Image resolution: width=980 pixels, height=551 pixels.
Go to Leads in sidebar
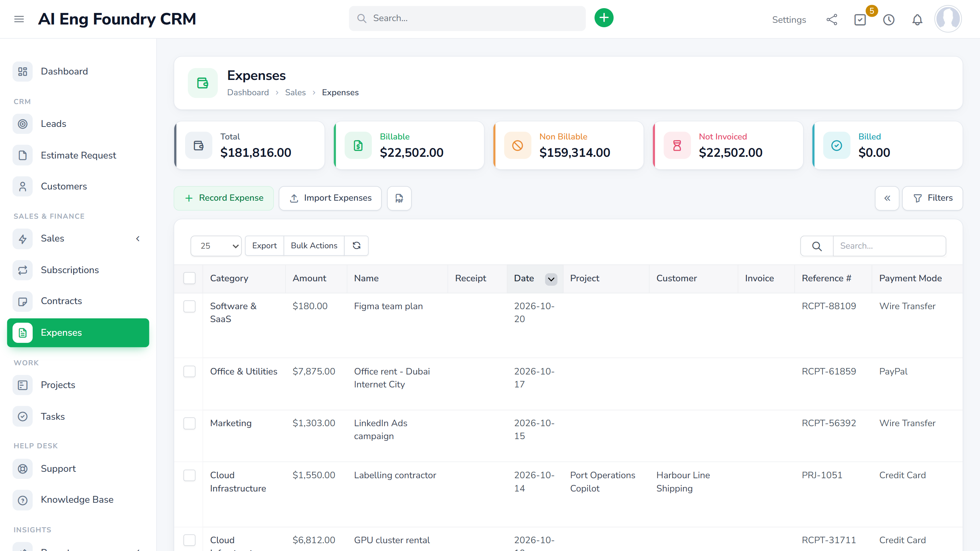(x=78, y=123)
